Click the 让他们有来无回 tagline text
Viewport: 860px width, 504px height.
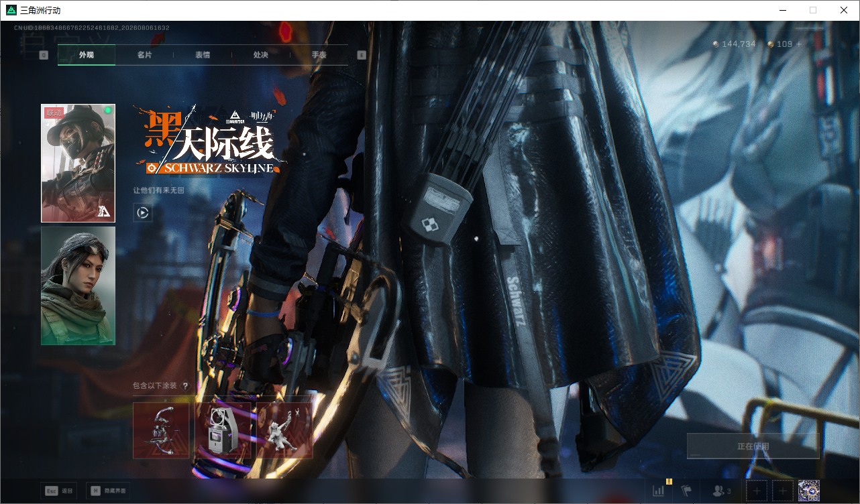158,190
